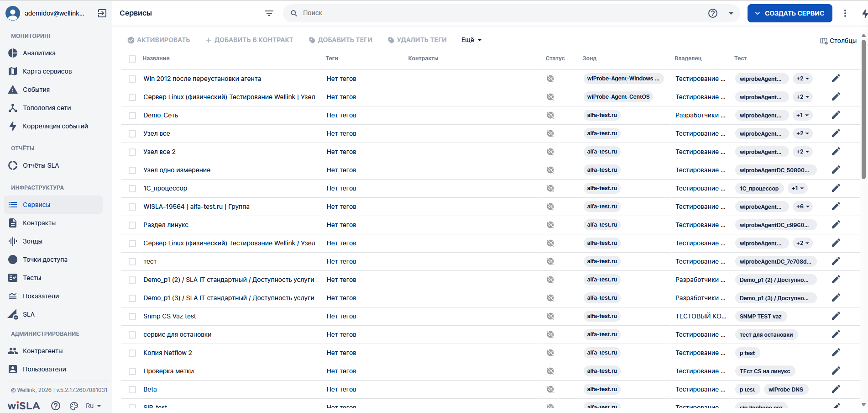Open Точки доступа in the sidebar

pos(53,259)
